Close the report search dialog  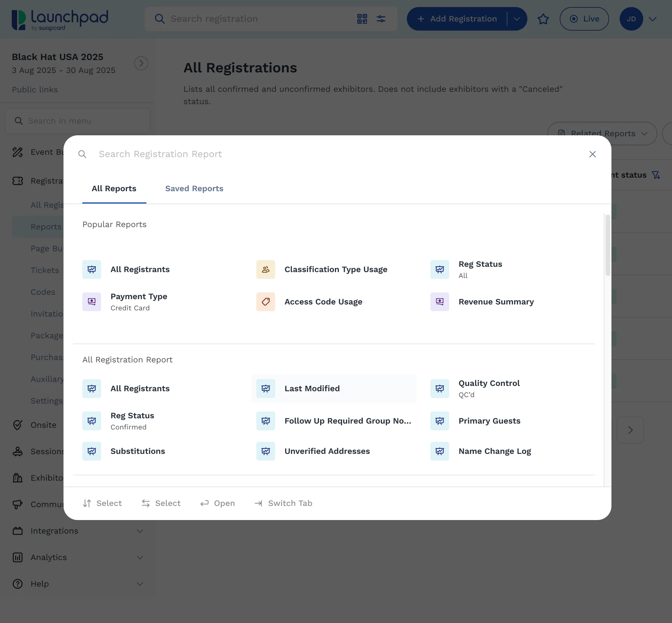tap(593, 154)
